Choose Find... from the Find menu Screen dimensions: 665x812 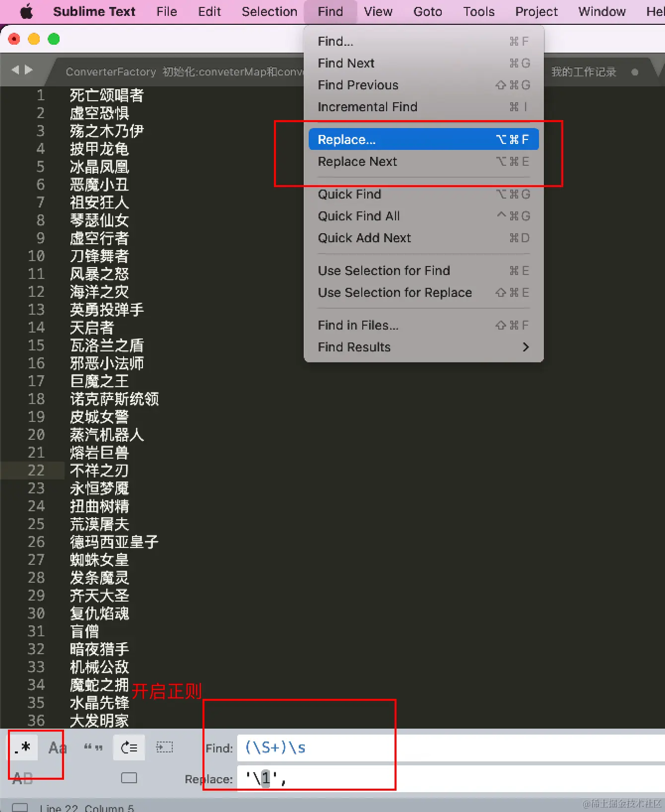point(423,41)
